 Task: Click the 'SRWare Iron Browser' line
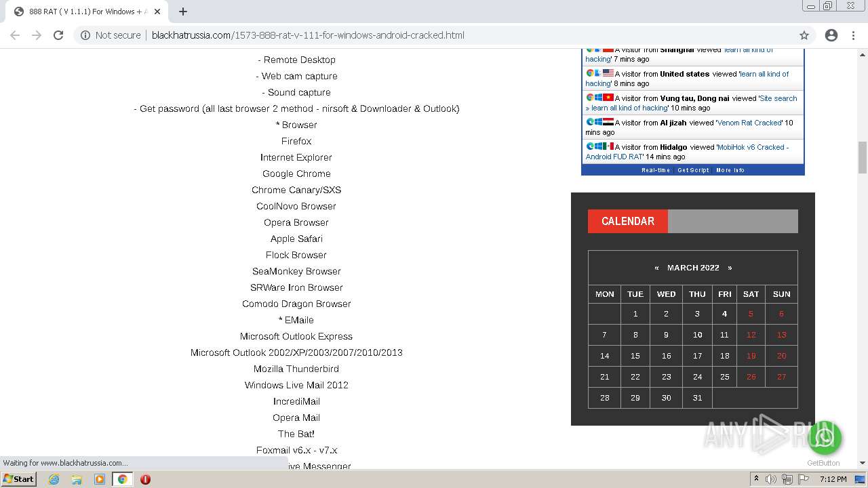[x=296, y=287]
